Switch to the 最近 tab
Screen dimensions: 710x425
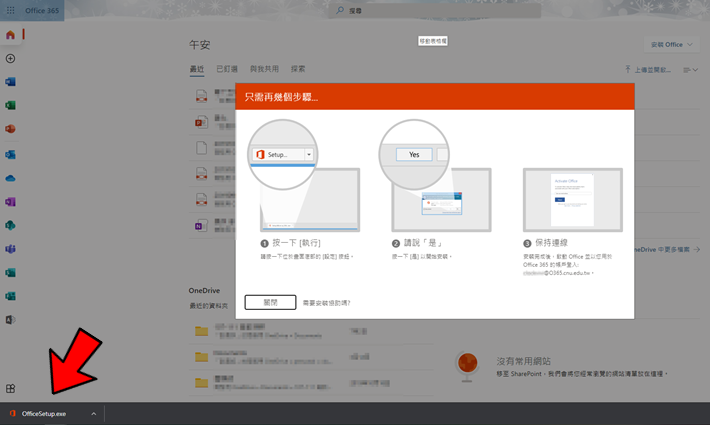[x=197, y=69]
